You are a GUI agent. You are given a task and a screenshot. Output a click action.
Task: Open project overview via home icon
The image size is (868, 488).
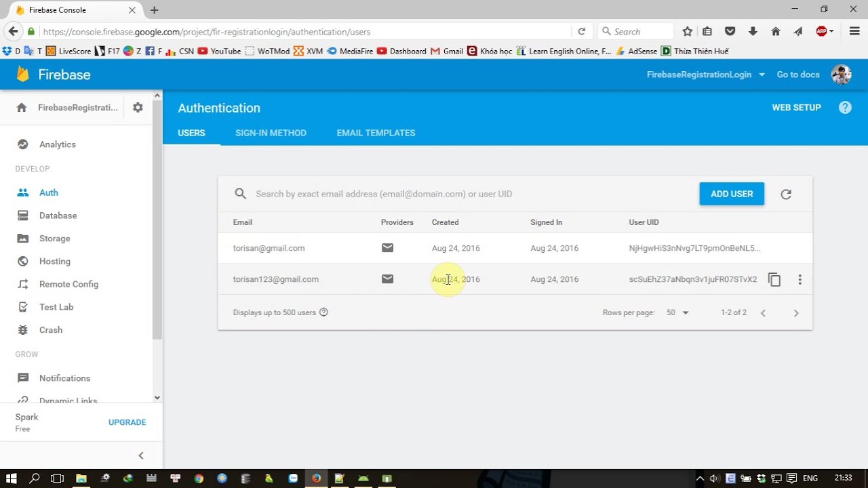point(22,108)
